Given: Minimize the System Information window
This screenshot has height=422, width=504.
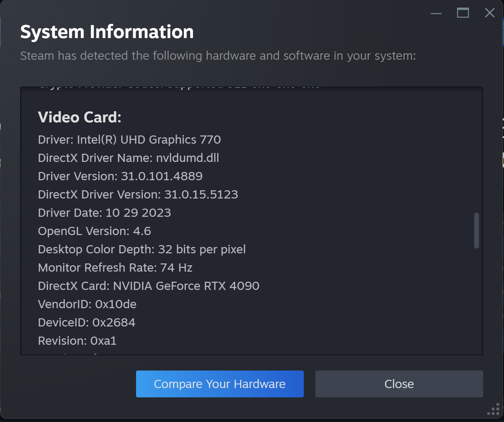Looking at the screenshot, I should coord(436,13).
